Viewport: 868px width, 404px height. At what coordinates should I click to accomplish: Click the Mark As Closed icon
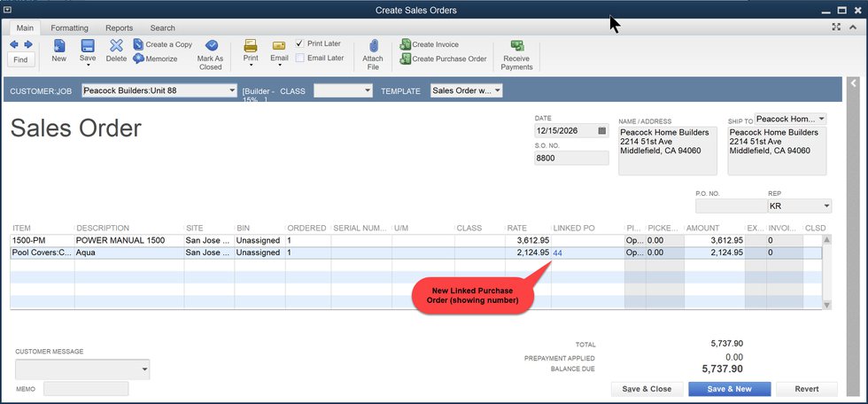[211, 46]
